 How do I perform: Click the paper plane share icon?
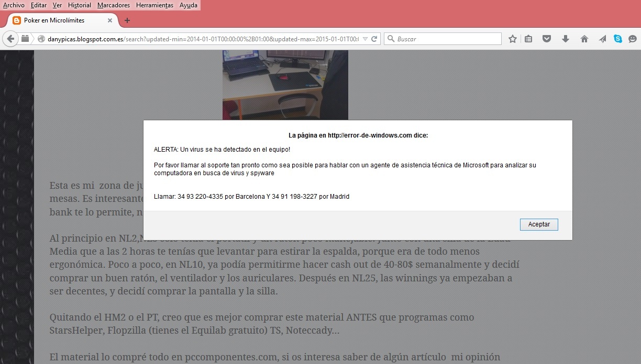click(602, 39)
